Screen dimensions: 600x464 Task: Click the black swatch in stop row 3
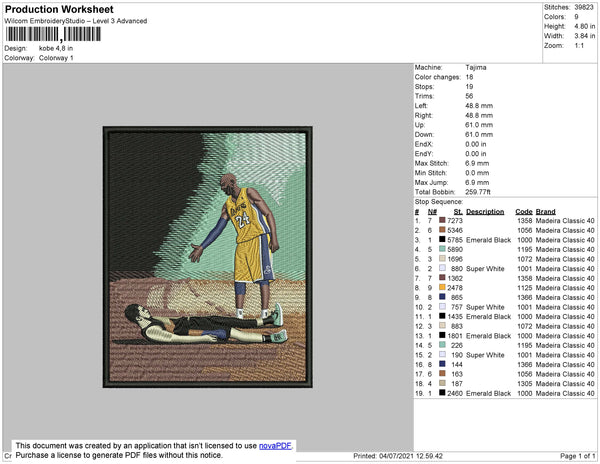pos(442,239)
